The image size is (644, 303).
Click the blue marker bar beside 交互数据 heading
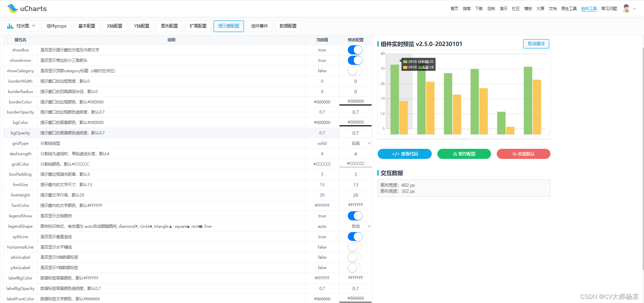[379, 173]
